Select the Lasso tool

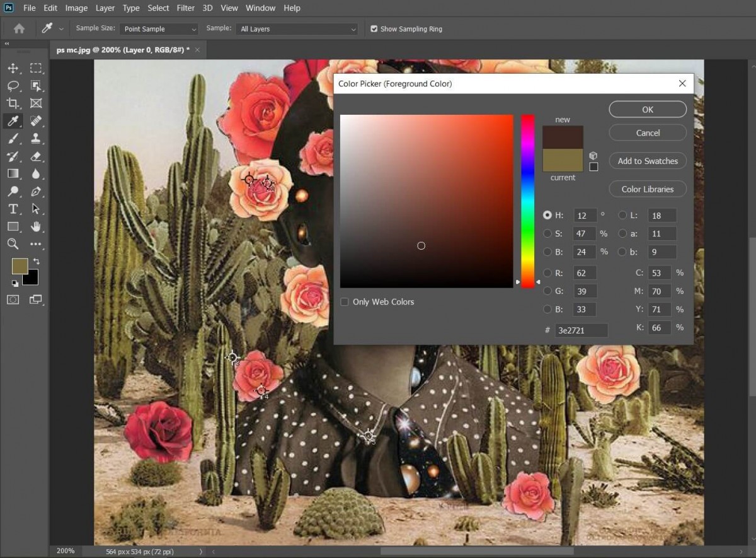click(13, 86)
